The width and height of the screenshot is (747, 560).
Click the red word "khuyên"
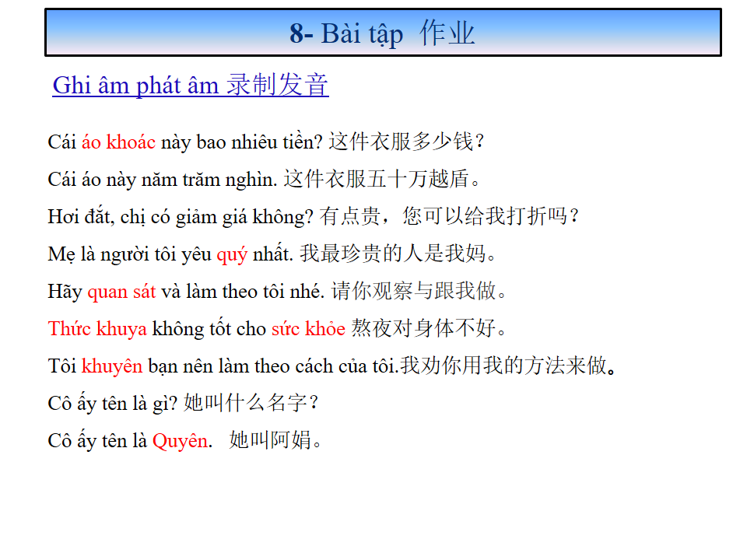coord(112,366)
